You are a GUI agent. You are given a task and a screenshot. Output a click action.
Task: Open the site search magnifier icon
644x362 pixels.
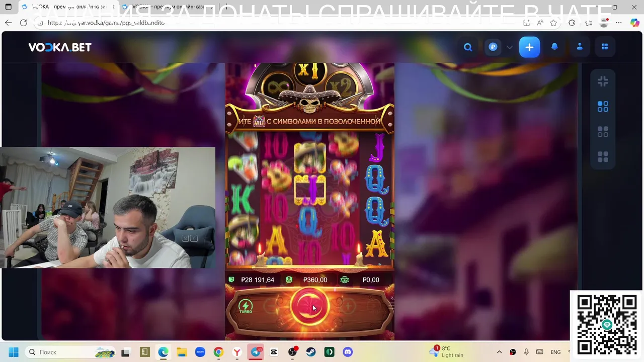pos(468,47)
